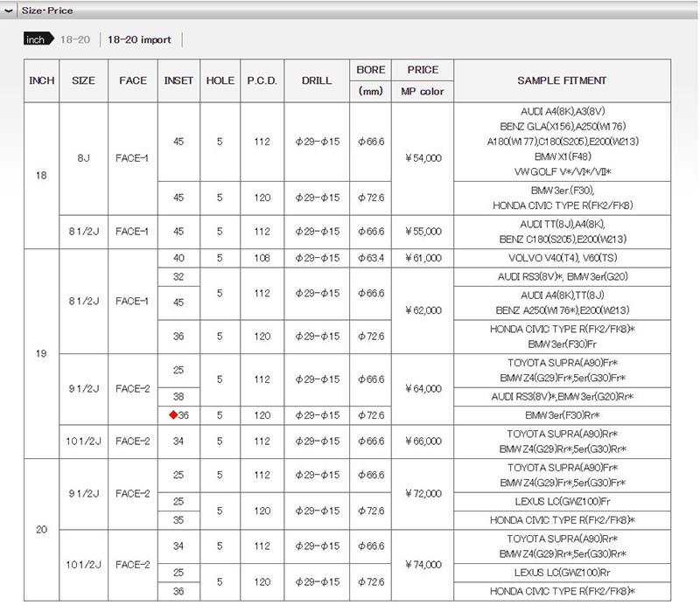Click the ¥66,000 price cell

point(423,442)
